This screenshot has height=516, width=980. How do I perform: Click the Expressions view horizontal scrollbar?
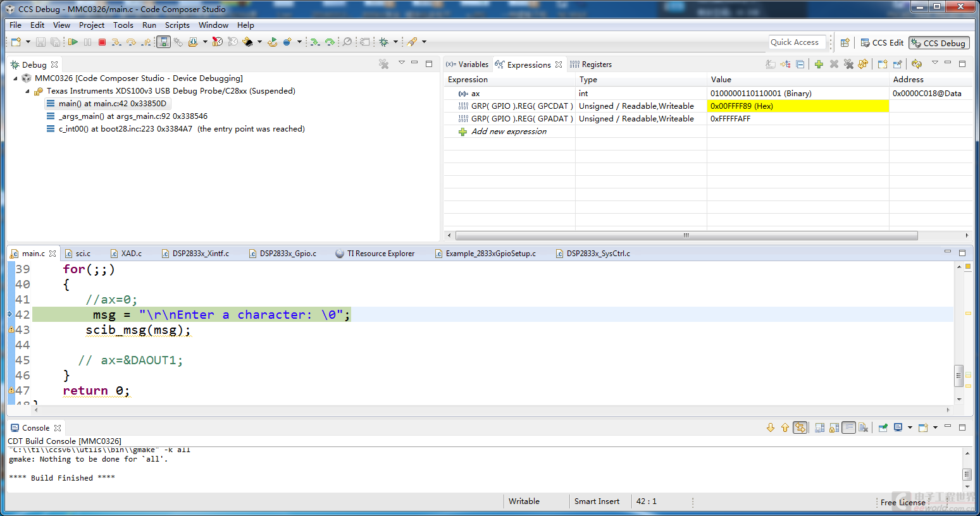click(x=686, y=235)
